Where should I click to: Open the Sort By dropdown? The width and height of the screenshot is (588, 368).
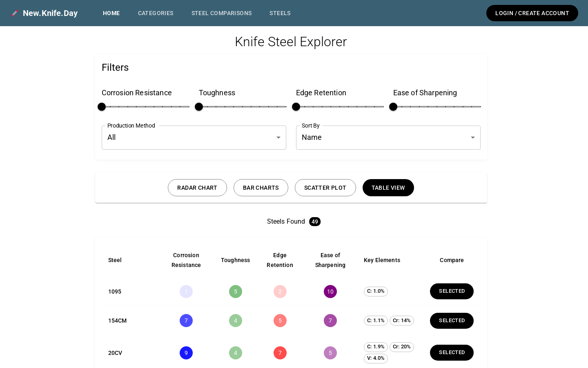[x=388, y=137]
